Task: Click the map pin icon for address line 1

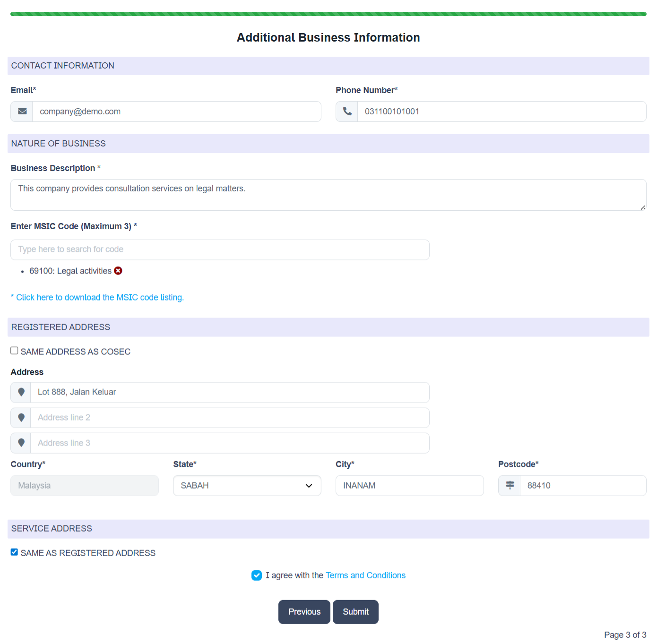Action: 21,392
